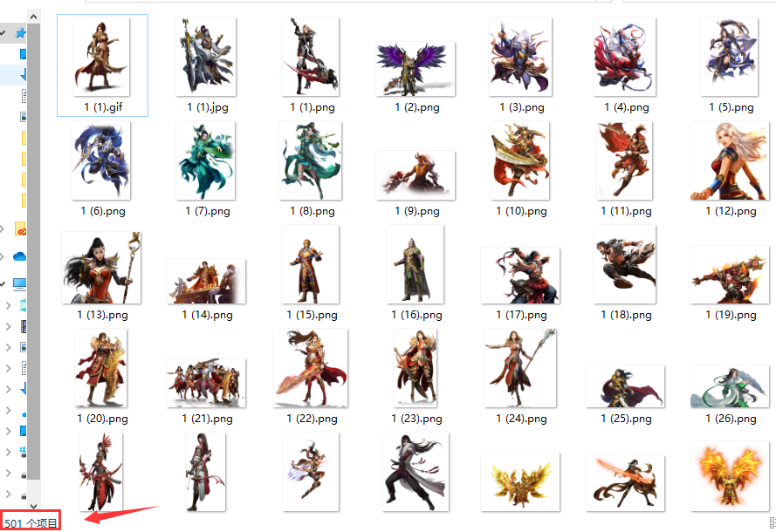This screenshot has width=776, height=532.
Task: Click the file name "1 (1).png"
Action: 312,107
